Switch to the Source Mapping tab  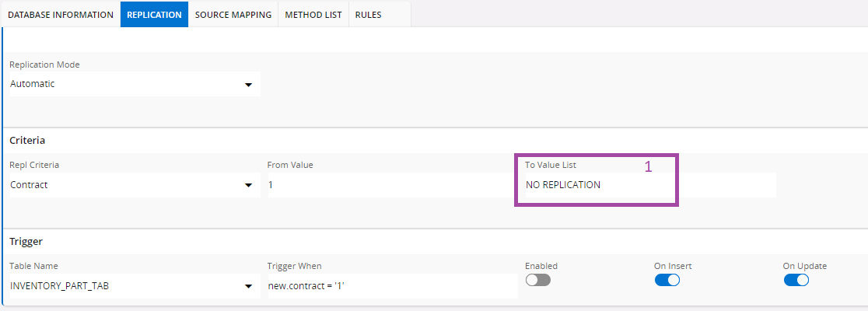point(233,15)
